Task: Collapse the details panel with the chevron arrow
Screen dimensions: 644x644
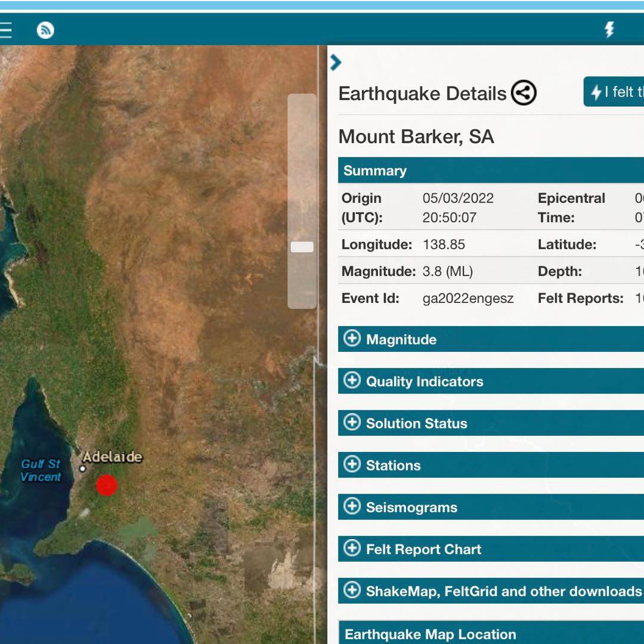Action: pos(336,63)
